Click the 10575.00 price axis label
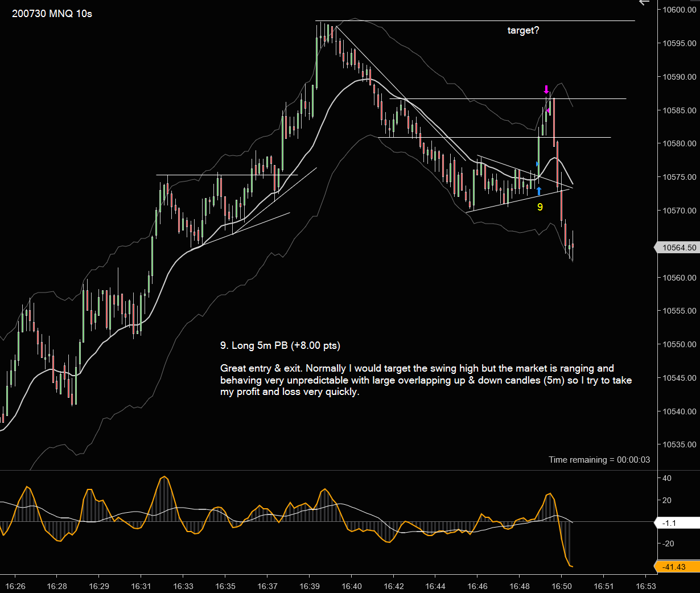700x593 pixels. tap(679, 177)
